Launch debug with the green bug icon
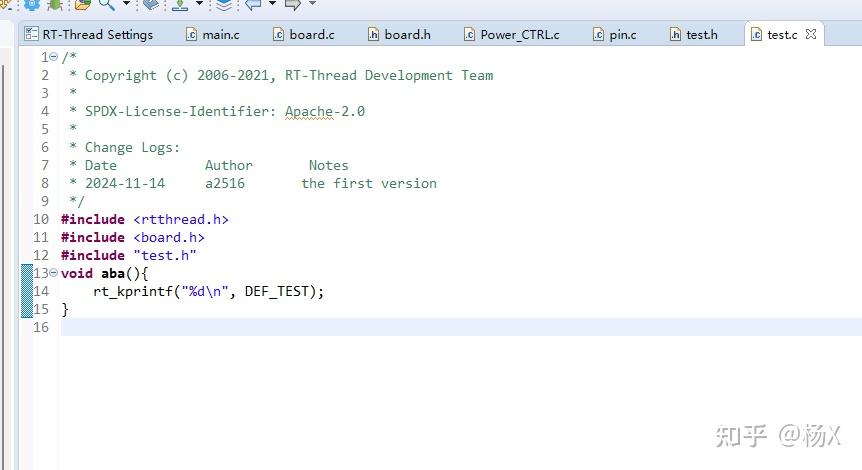This screenshot has width=862, height=470. [55, 4]
